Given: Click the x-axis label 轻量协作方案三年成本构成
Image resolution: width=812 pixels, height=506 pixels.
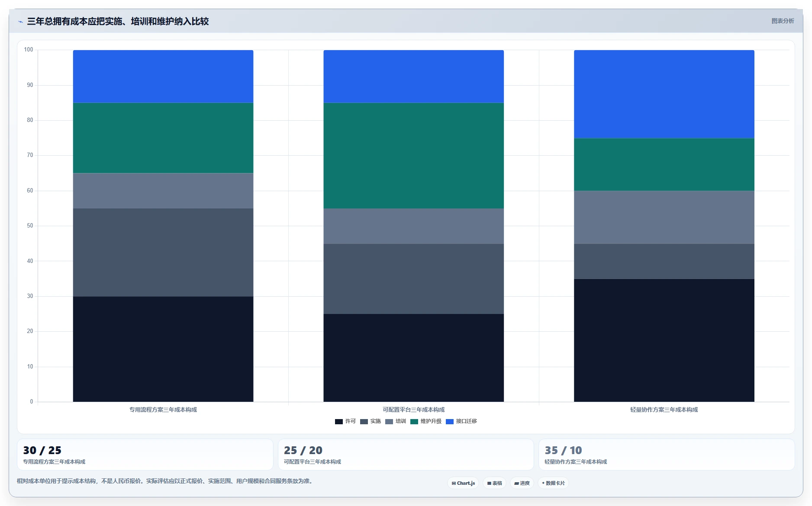Looking at the screenshot, I should pyautogui.click(x=664, y=410).
